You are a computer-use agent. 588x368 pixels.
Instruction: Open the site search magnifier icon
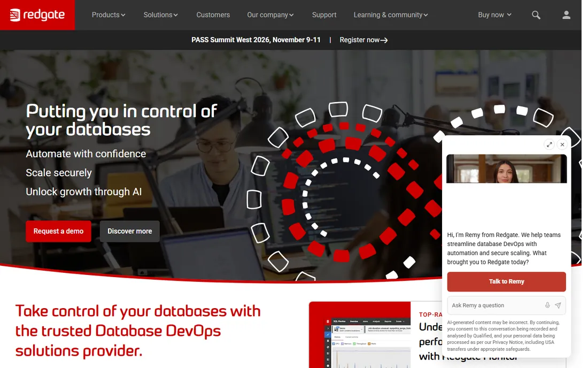[536, 15]
